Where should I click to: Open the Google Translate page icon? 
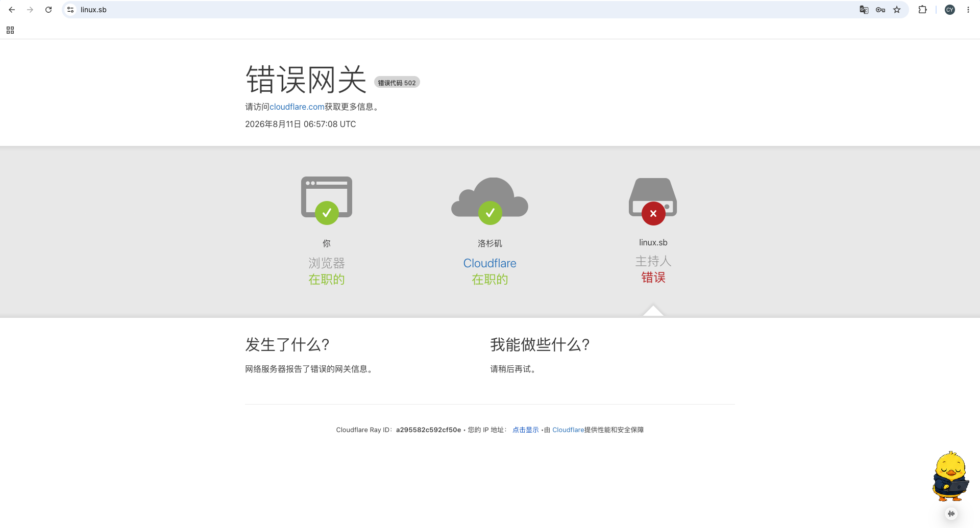tap(864, 10)
